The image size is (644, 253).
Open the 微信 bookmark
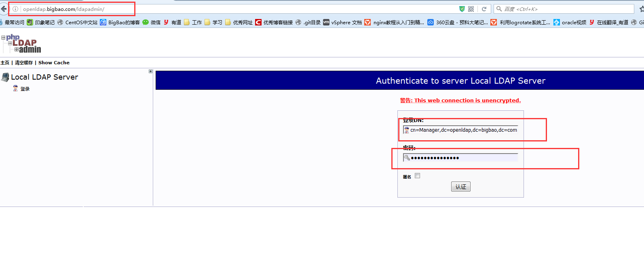click(x=152, y=22)
